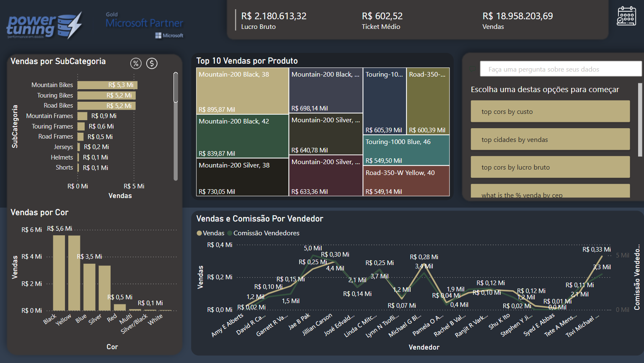Image resolution: width=644 pixels, height=363 pixels.
Task: Click the Black column in Vendas por Cor
Action: (59, 272)
